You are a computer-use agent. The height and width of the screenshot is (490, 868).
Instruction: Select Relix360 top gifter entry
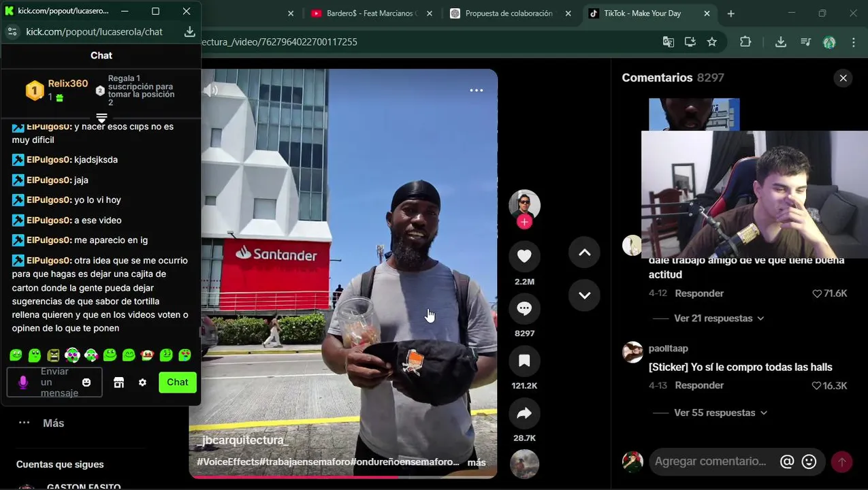(x=57, y=90)
